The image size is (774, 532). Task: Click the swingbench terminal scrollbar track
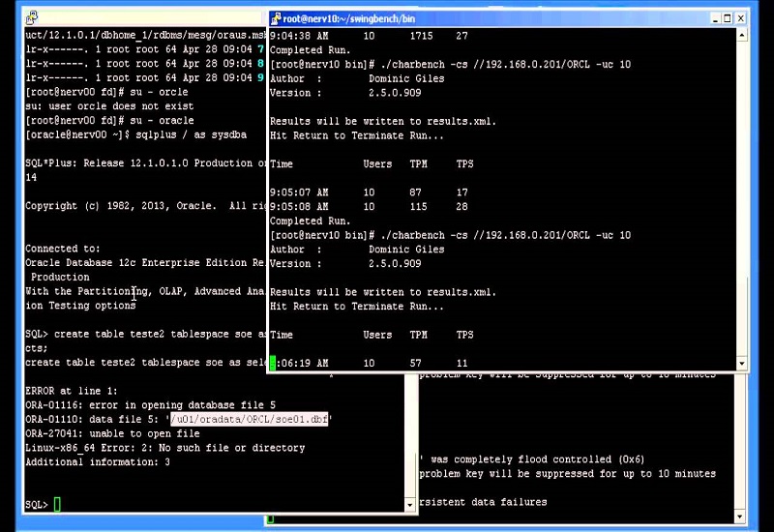pyautogui.click(x=742, y=193)
